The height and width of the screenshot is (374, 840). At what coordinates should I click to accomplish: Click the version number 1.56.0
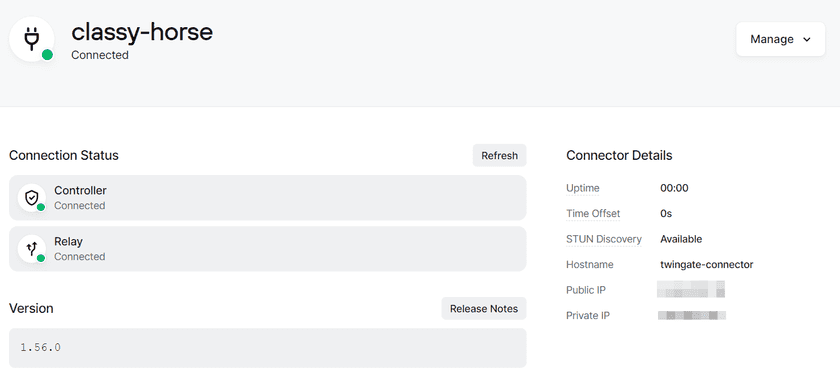[x=41, y=347]
